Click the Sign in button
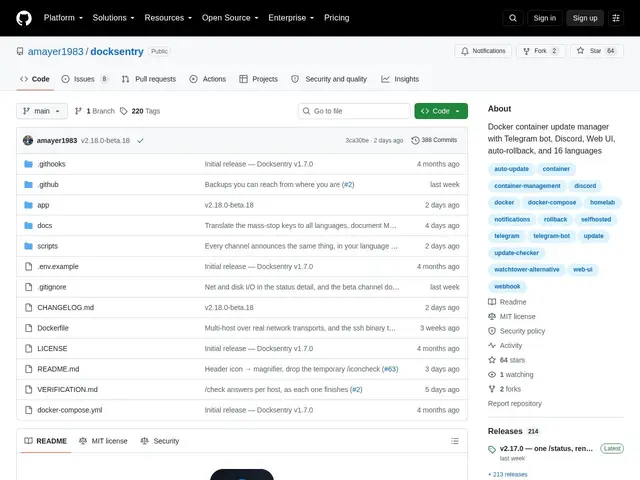The height and width of the screenshot is (480, 640). pyautogui.click(x=544, y=18)
